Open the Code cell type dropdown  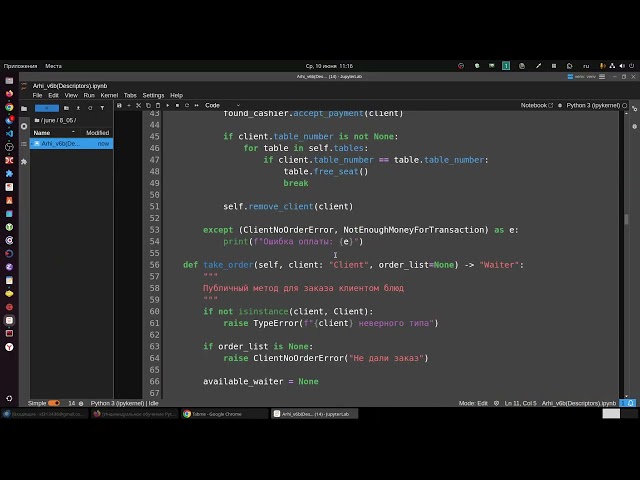pyautogui.click(x=222, y=105)
